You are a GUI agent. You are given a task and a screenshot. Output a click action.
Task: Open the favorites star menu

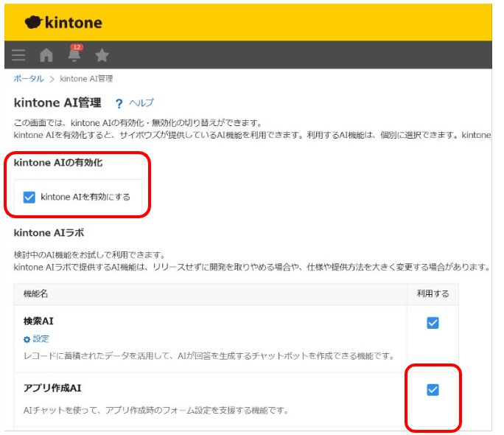pos(102,55)
